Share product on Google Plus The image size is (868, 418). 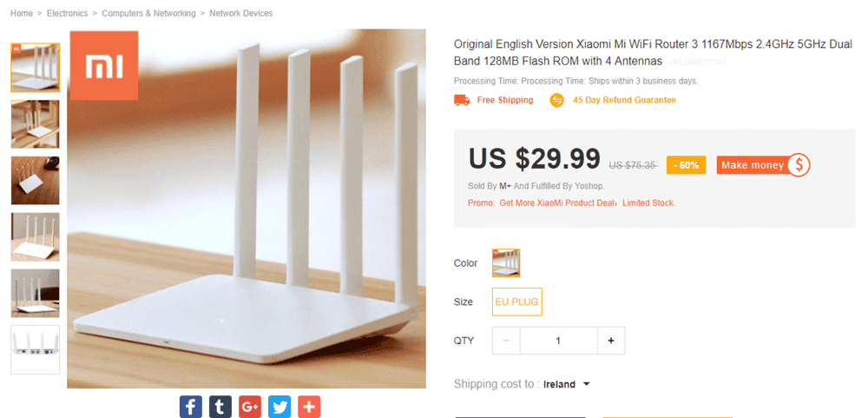click(250, 406)
